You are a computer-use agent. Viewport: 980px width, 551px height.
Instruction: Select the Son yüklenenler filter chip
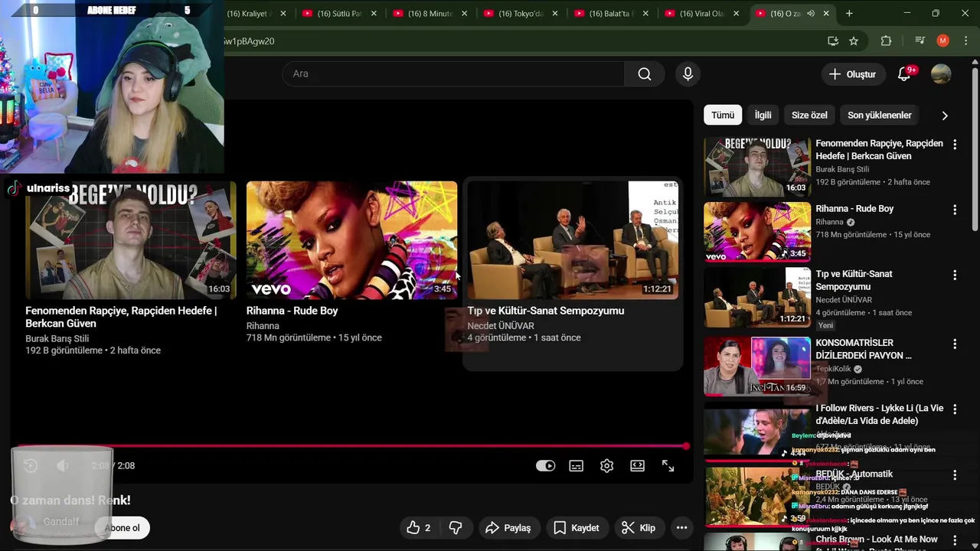click(x=879, y=115)
